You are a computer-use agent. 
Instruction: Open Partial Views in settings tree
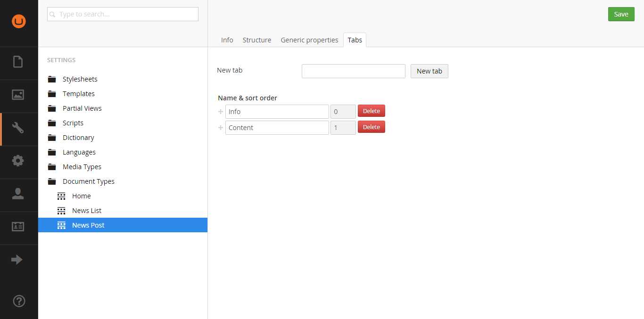point(82,108)
